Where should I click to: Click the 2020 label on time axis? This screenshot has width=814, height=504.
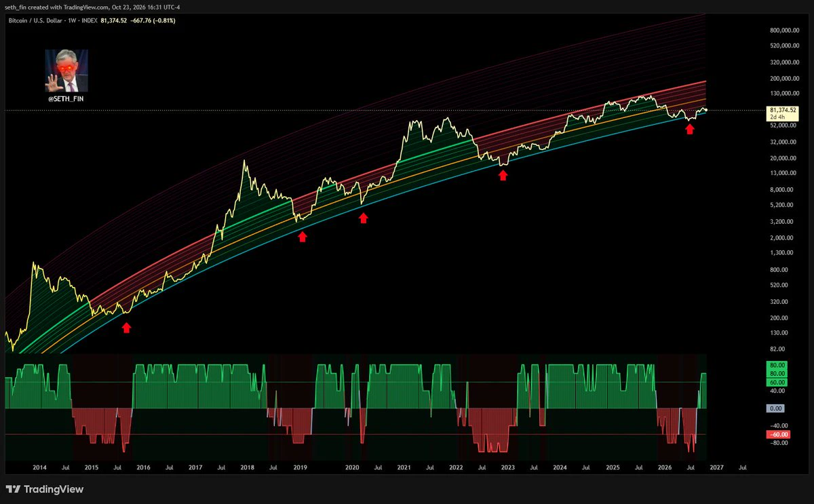[351, 467]
